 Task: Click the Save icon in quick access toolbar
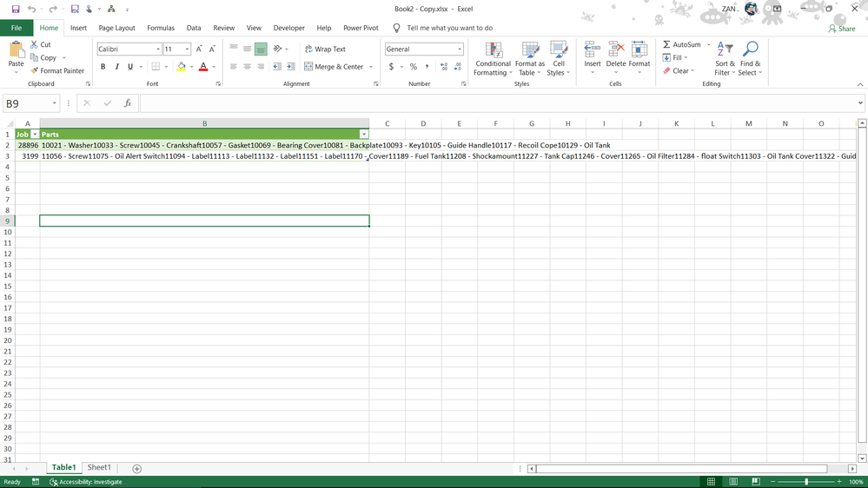(16, 9)
